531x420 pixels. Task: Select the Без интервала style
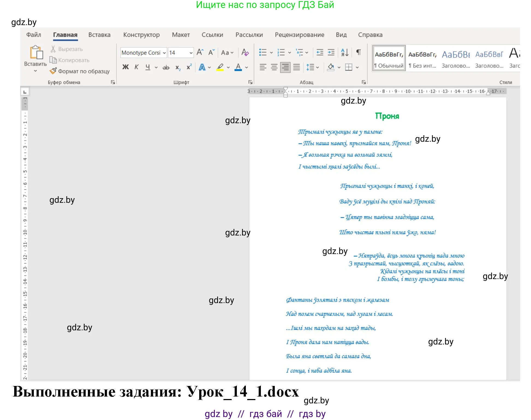pyautogui.click(x=422, y=58)
